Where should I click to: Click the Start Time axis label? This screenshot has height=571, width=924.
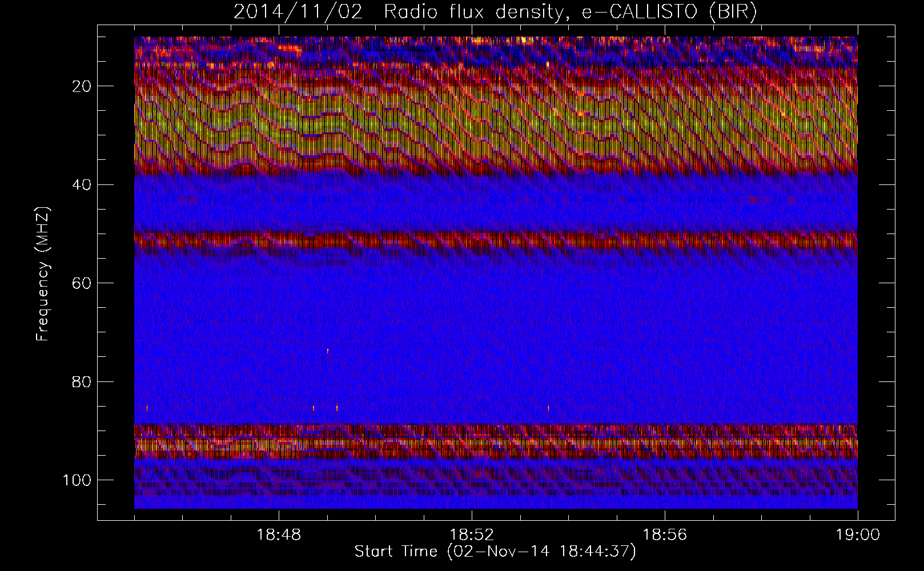tap(495, 552)
